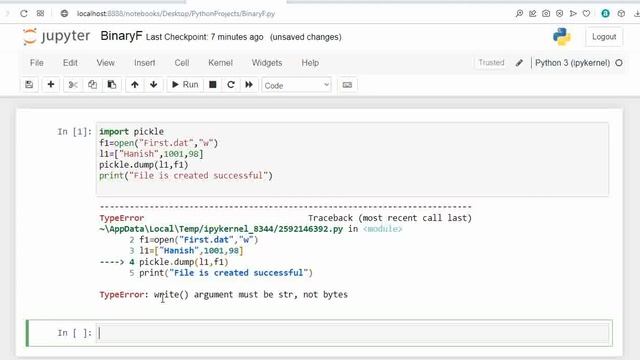
Task: Click the import pickle code line
Action: point(131,132)
